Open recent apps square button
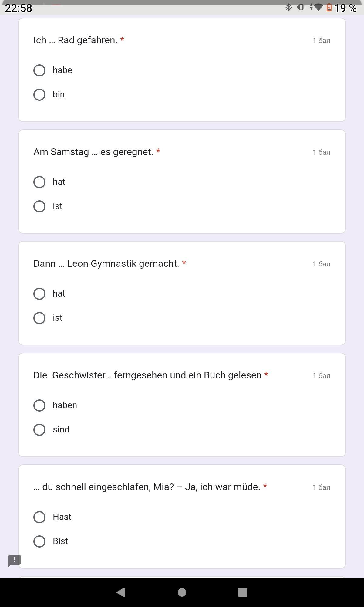364x607 pixels. [243, 592]
